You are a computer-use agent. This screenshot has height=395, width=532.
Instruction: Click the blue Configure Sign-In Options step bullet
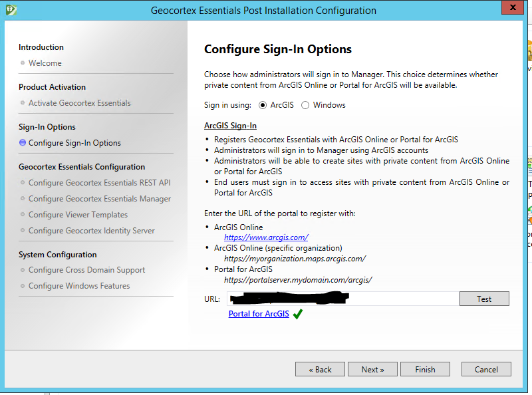[23, 142]
